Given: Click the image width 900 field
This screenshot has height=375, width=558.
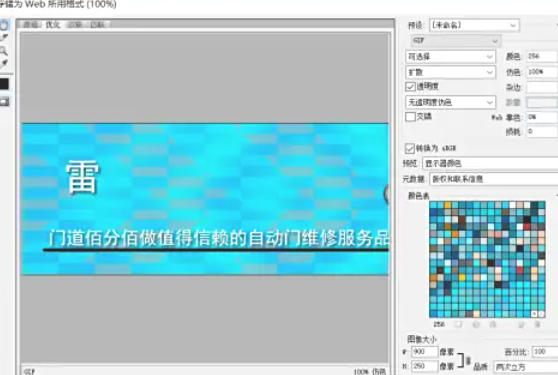Looking at the screenshot, I should pyautogui.click(x=424, y=352).
